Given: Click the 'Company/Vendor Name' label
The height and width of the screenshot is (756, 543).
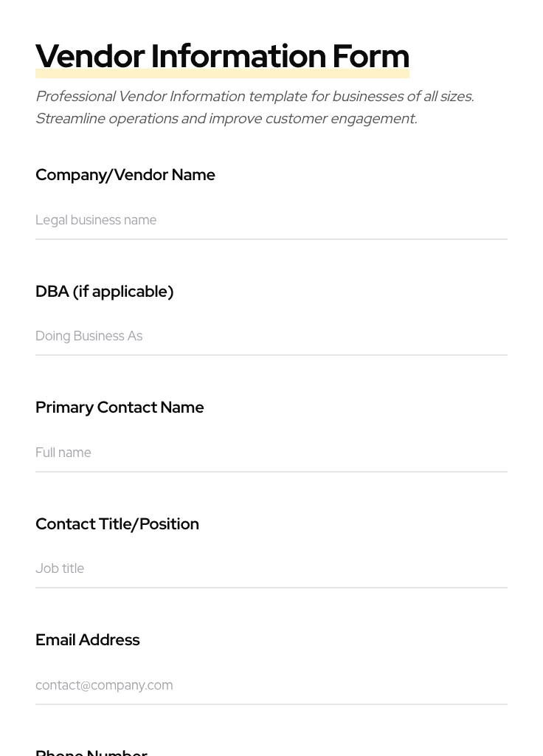Looking at the screenshot, I should (125, 175).
